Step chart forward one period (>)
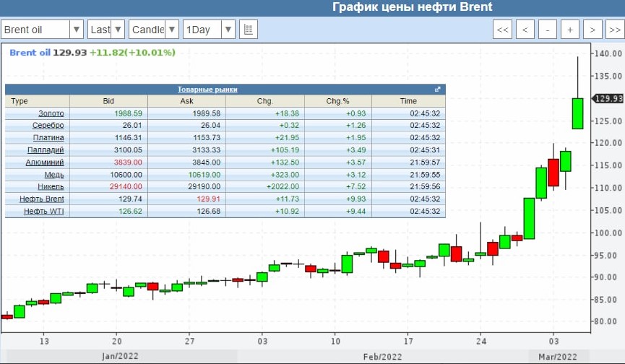The width and height of the screenshot is (625, 364). [592, 30]
